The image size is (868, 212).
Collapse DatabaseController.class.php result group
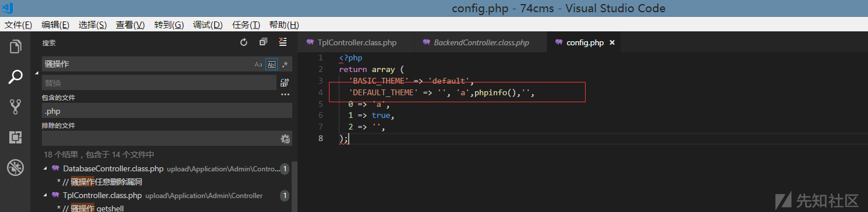[45, 168]
